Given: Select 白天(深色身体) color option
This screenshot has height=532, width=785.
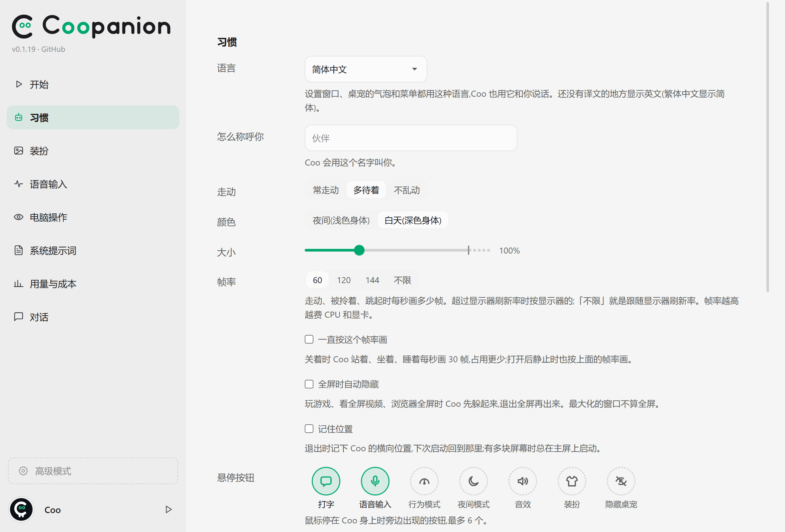Looking at the screenshot, I should (x=413, y=220).
